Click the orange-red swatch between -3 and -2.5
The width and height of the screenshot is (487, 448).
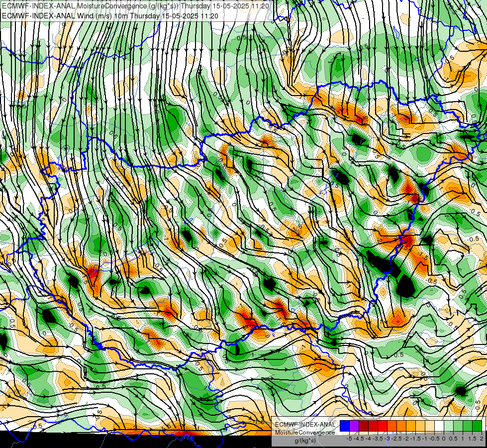pos(392,426)
